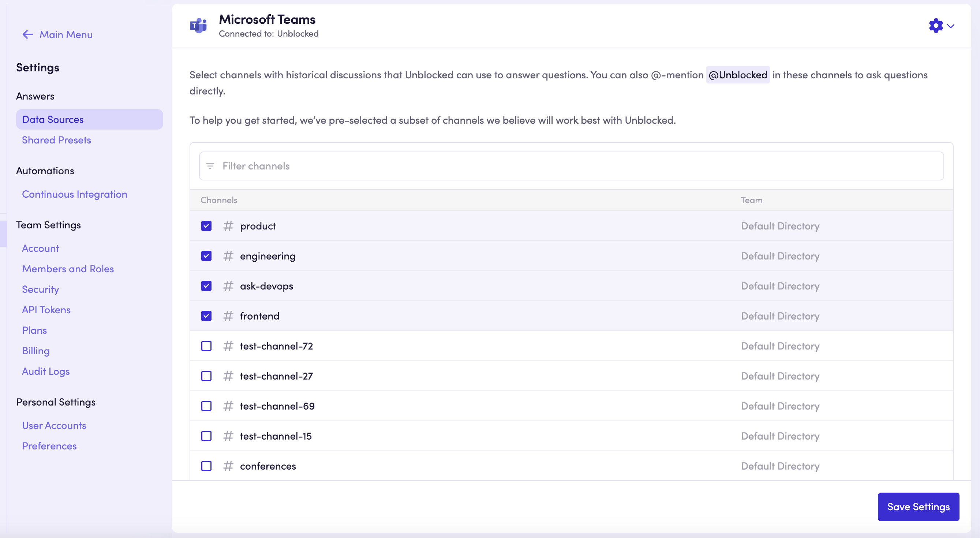Click the back arrow beside Main Menu
This screenshot has height=538, width=980.
pyautogui.click(x=27, y=35)
